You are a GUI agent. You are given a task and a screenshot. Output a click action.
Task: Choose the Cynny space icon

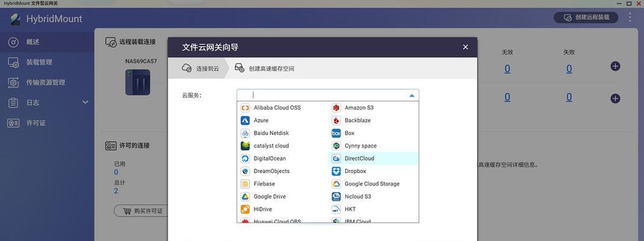(x=336, y=146)
